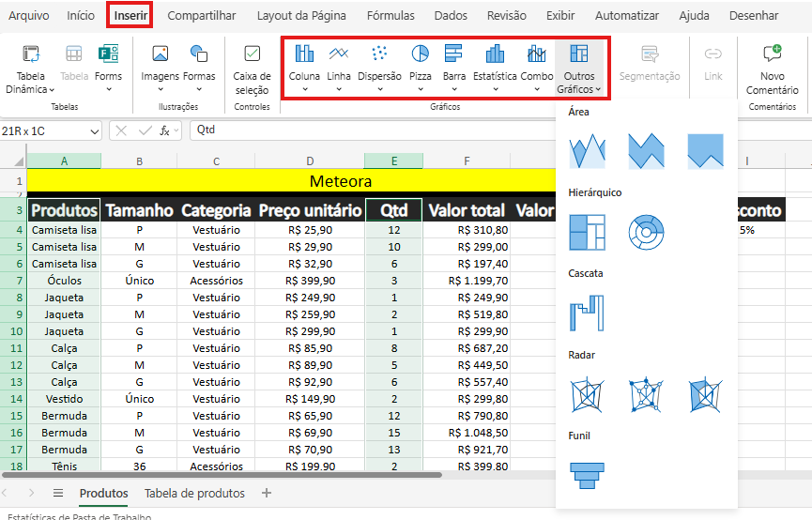
Task: Open the all sheets list icon
Action: pyautogui.click(x=58, y=493)
